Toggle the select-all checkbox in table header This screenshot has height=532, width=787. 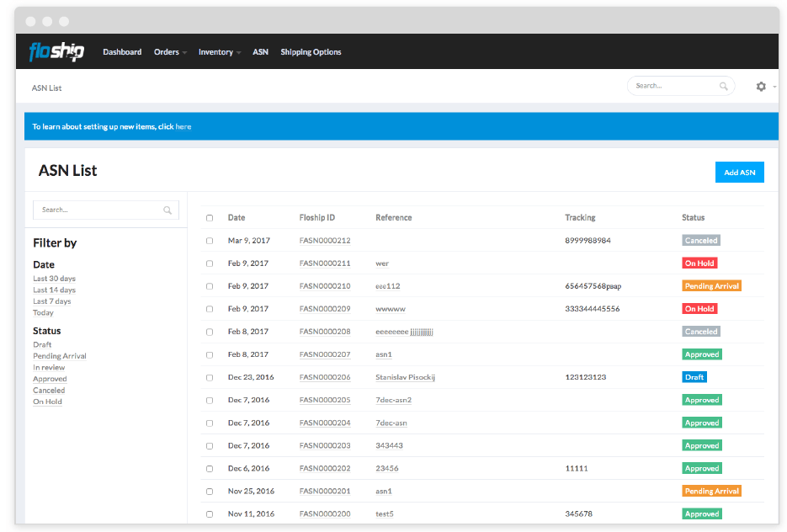coord(210,218)
